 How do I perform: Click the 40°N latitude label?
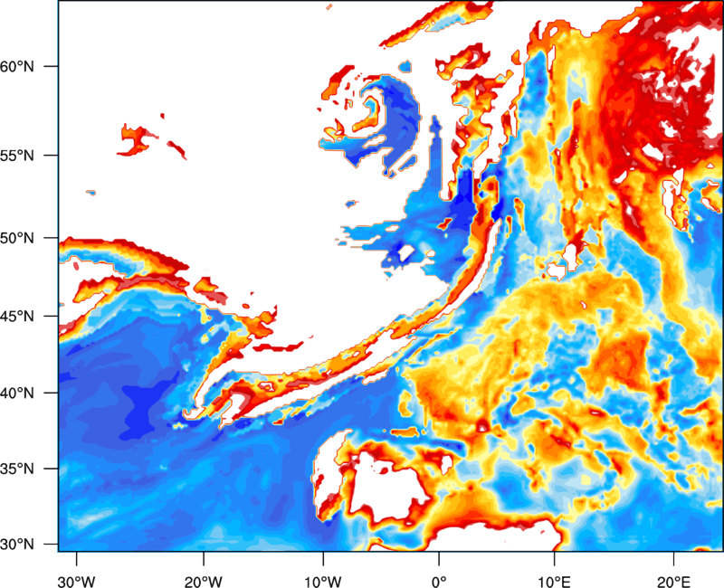[x=17, y=394]
